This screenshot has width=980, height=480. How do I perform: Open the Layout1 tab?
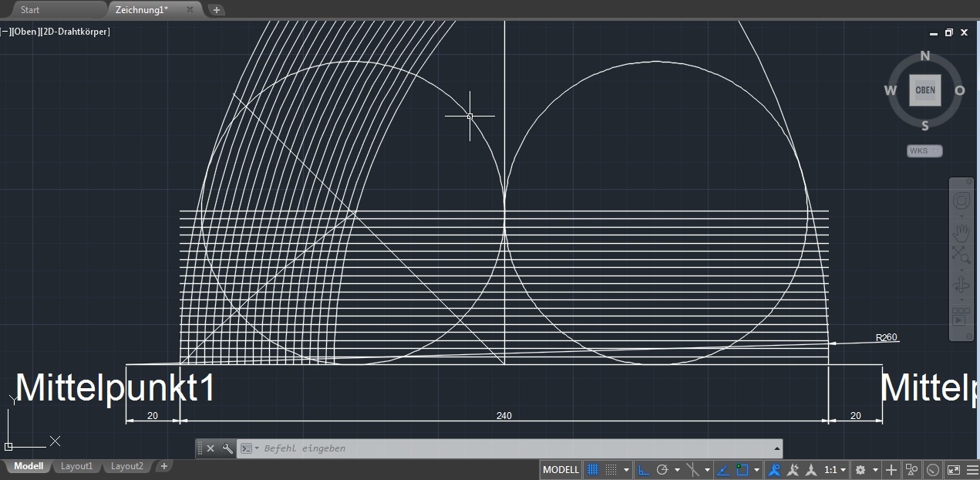pyautogui.click(x=76, y=466)
